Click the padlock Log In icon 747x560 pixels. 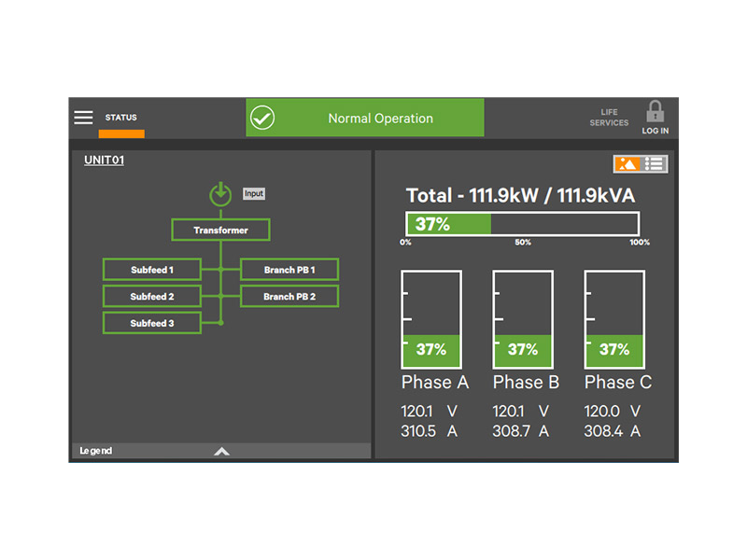[655, 118]
